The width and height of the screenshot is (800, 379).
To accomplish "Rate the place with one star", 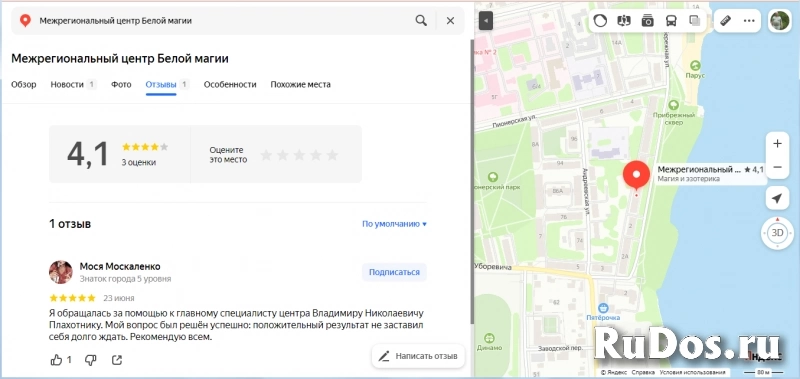I will (266, 155).
